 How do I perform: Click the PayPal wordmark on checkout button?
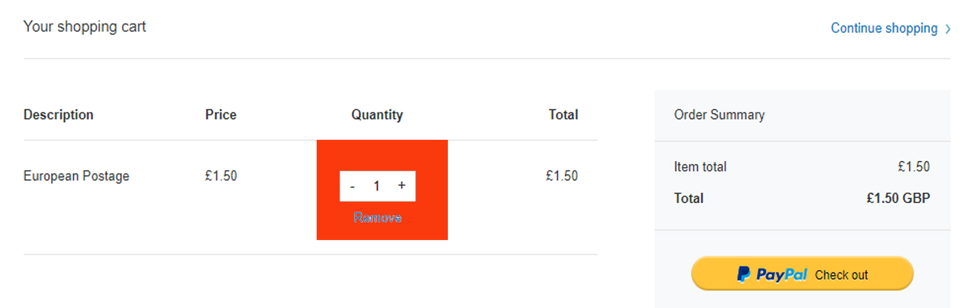(782, 275)
